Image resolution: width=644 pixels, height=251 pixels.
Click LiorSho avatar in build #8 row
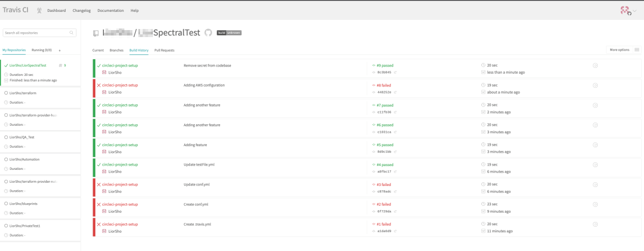(104, 92)
